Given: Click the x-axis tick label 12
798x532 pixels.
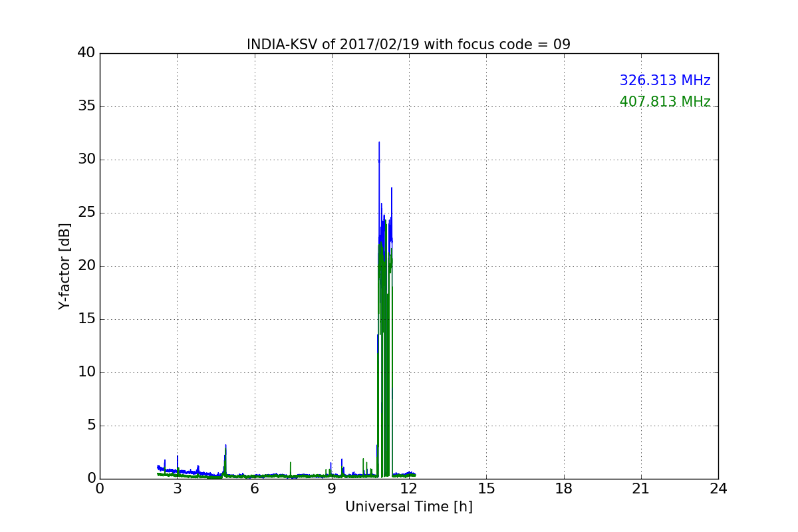Looking at the screenshot, I should pos(409,489).
